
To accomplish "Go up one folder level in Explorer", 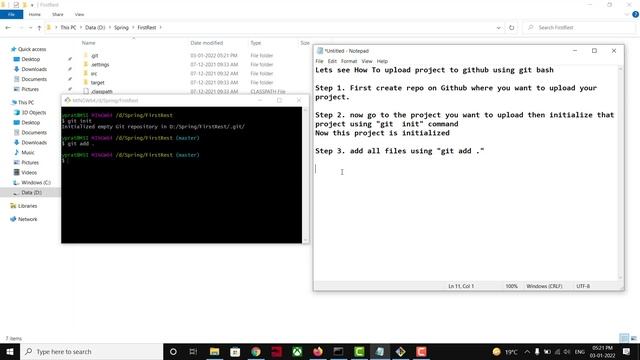I will point(39,28).
